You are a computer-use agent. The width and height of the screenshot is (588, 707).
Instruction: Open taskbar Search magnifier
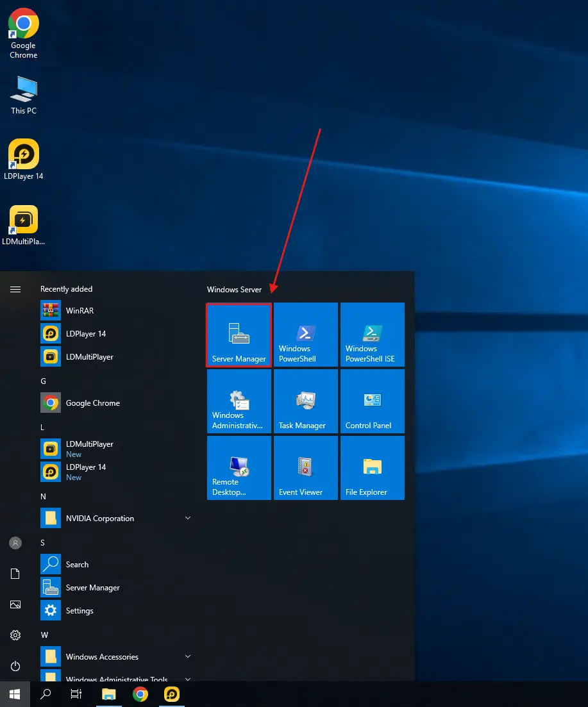click(x=46, y=694)
